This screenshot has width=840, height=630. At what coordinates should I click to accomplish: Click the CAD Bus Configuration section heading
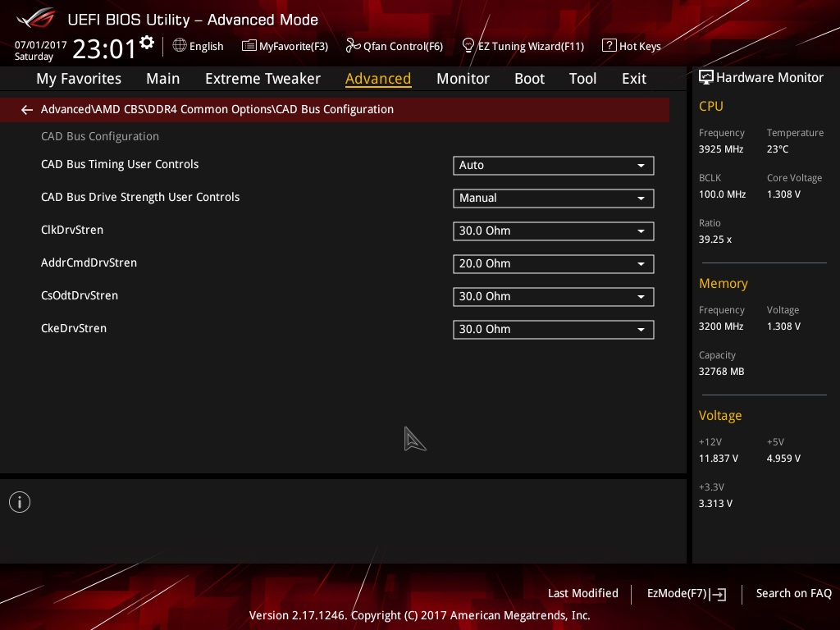click(x=100, y=137)
